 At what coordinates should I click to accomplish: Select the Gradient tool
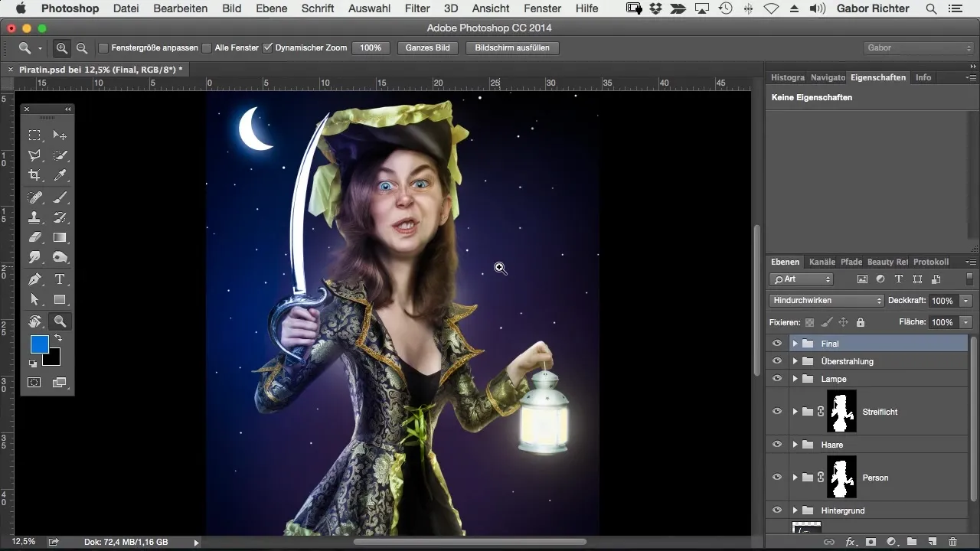coord(60,237)
